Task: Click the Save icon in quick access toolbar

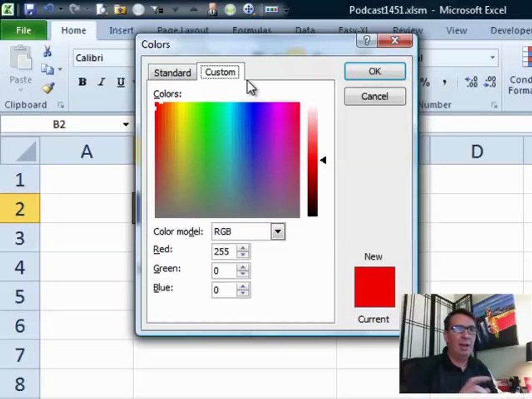Action: 30,9
